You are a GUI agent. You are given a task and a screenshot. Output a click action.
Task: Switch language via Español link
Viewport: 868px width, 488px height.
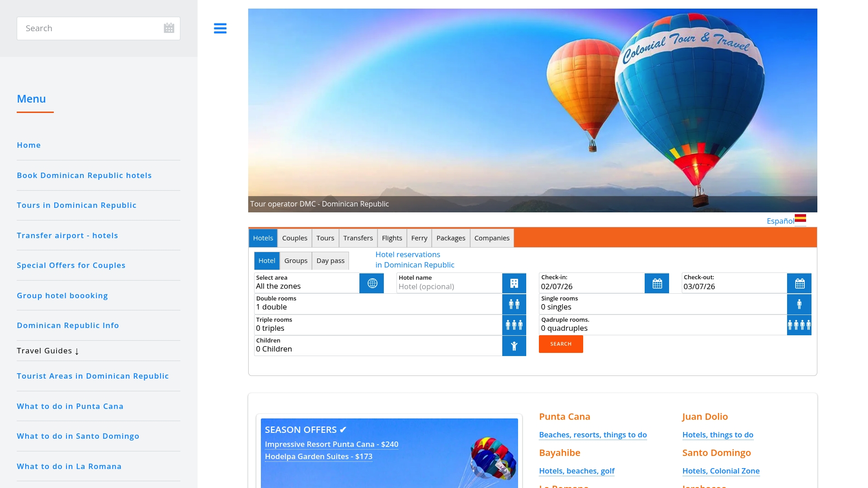pos(780,221)
